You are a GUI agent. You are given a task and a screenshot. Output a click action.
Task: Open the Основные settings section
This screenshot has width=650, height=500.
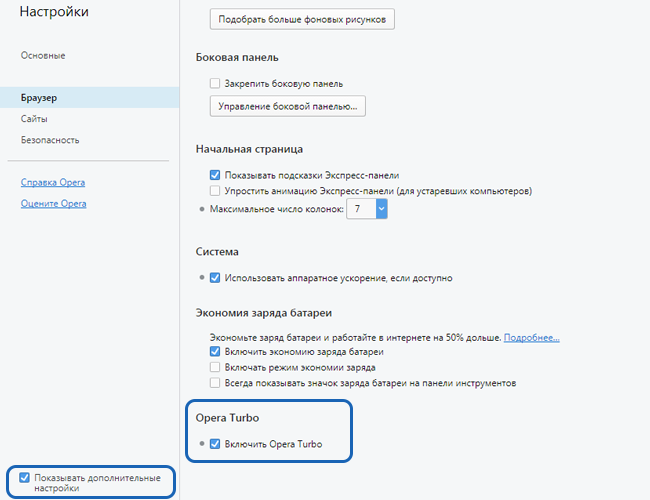(43, 56)
